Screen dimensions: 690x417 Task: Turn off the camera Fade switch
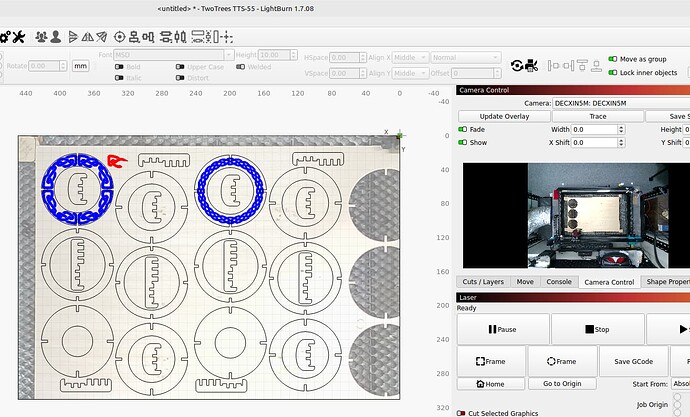[x=462, y=129]
